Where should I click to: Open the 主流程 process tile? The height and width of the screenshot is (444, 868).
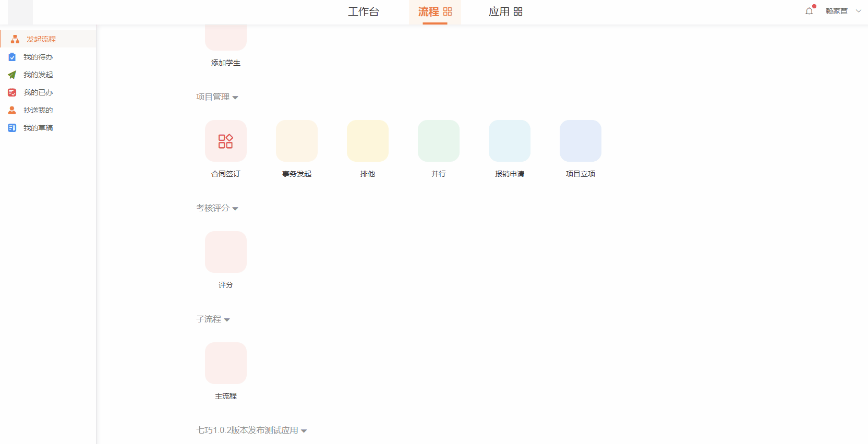click(x=226, y=363)
